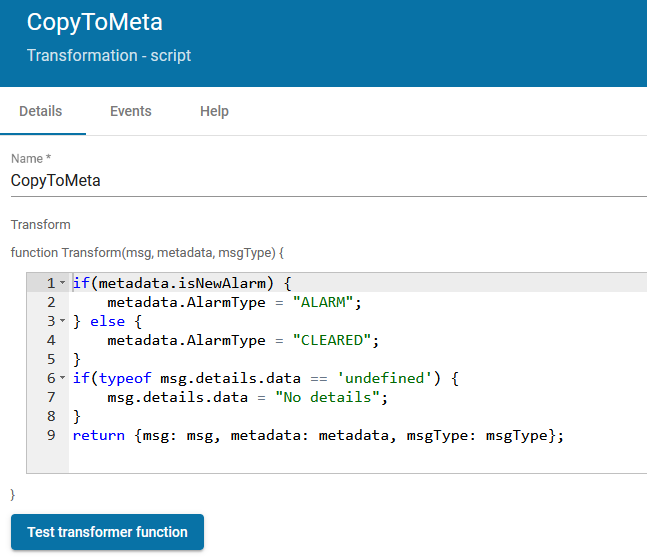Click metadata.AlarmType on line 4
Viewport: 647px width, 560px height.
(187, 340)
